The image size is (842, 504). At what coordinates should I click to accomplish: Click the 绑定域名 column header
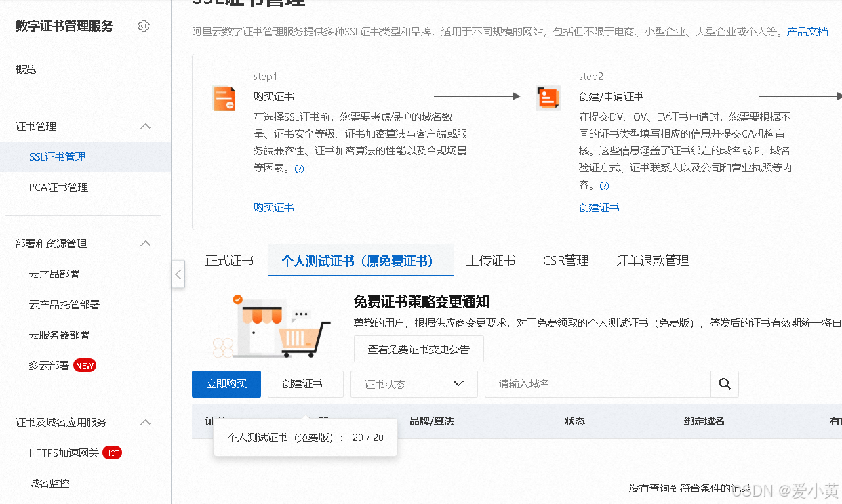704,421
